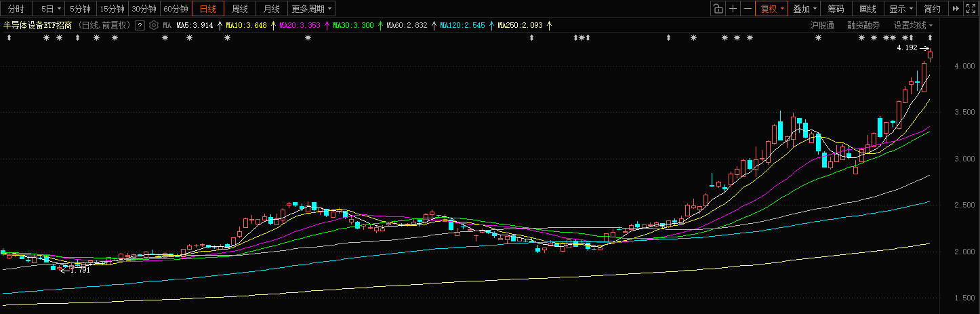
Task: Click the up arrow after MA5:3.914
Action: pos(220,25)
